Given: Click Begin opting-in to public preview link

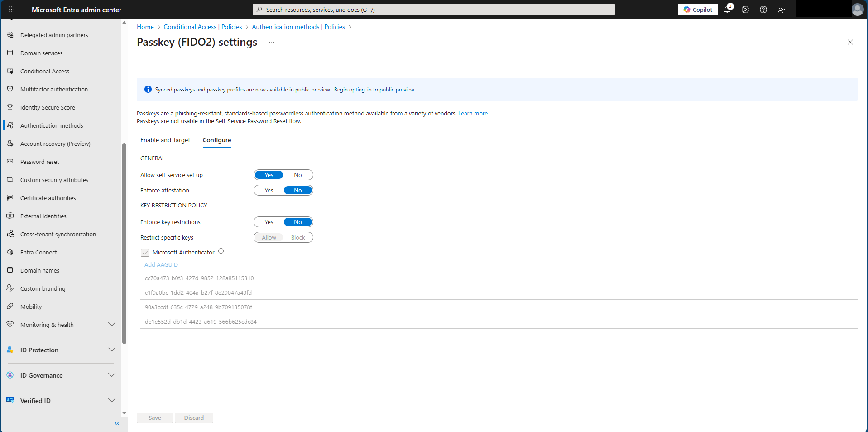Looking at the screenshot, I should pos(374,90).
